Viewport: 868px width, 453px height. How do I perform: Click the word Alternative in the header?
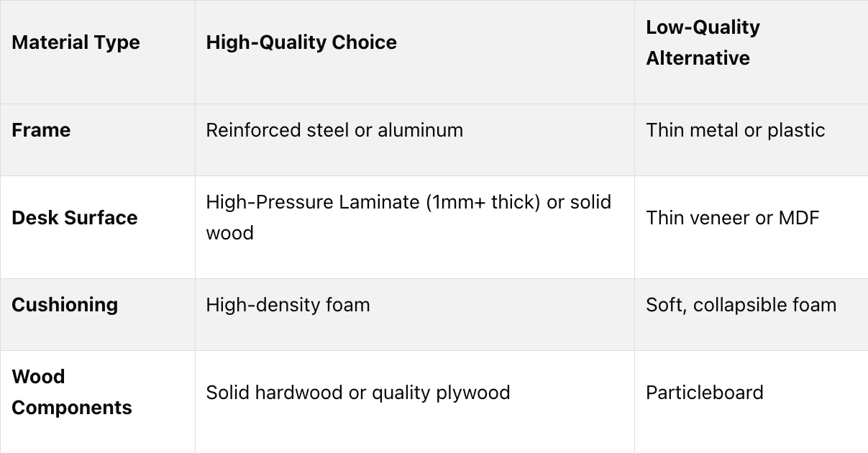pyautogui.click(x=698, y=58)
